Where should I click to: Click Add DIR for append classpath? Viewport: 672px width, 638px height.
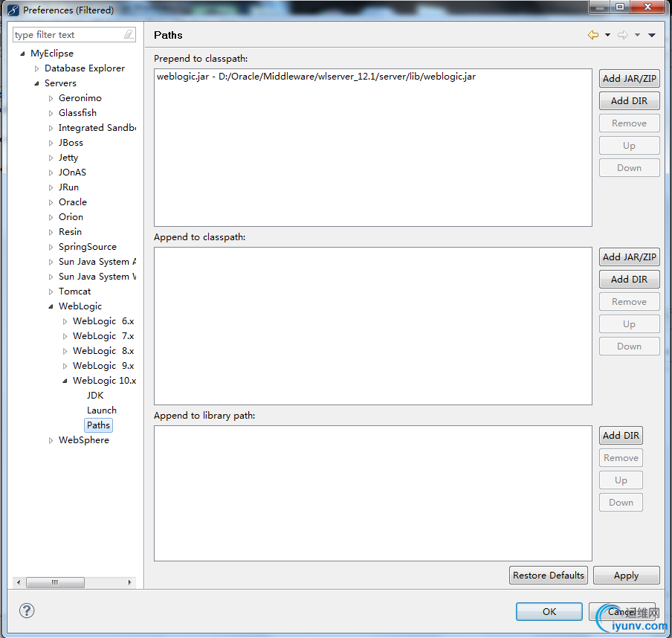629,279
